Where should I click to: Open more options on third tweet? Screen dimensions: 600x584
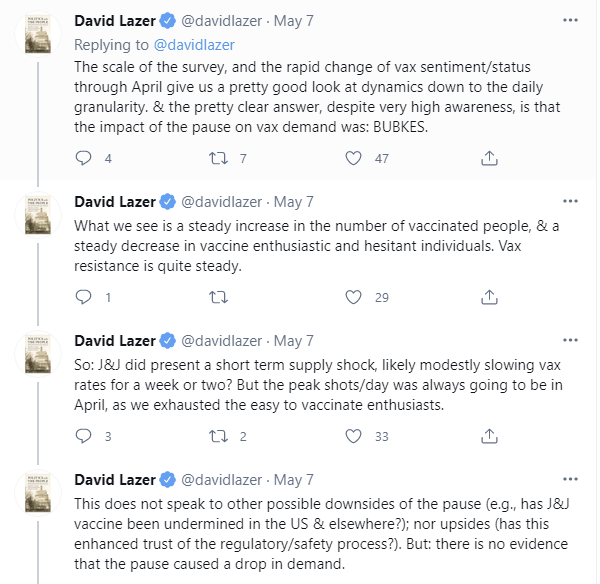pyautogui.click(x=569, y=340)
